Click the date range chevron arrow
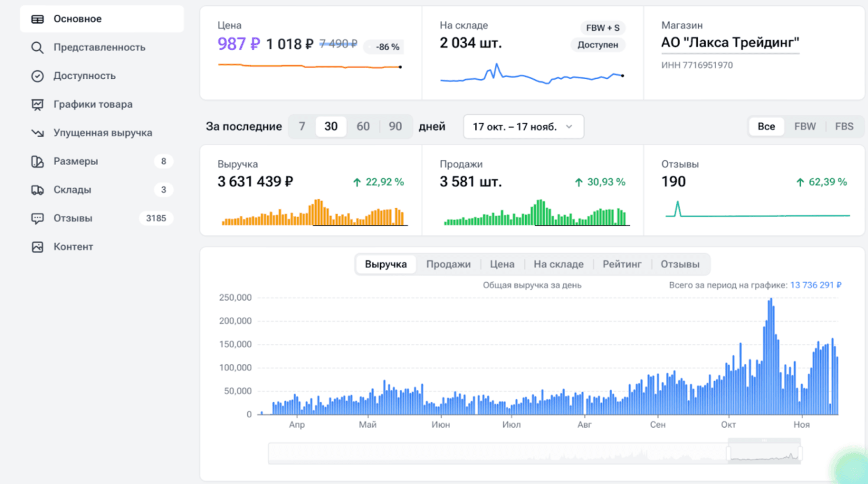 tap(569, 127)
